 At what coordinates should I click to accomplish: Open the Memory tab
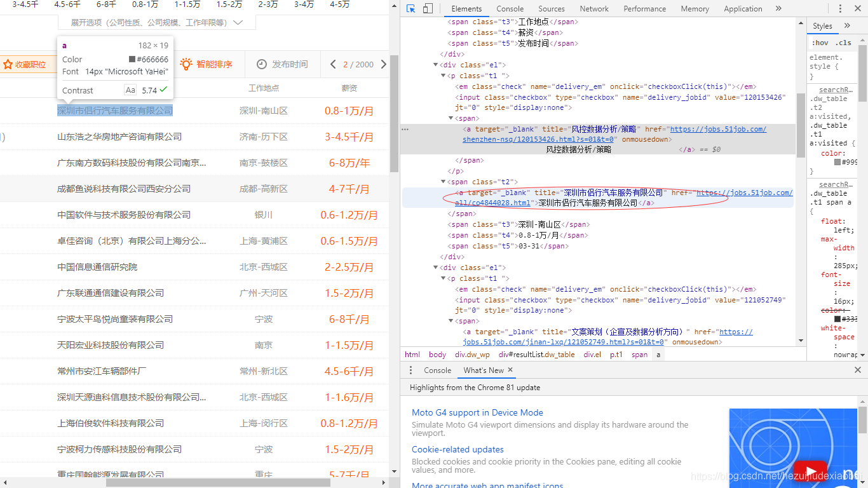[x=695, y=9]
